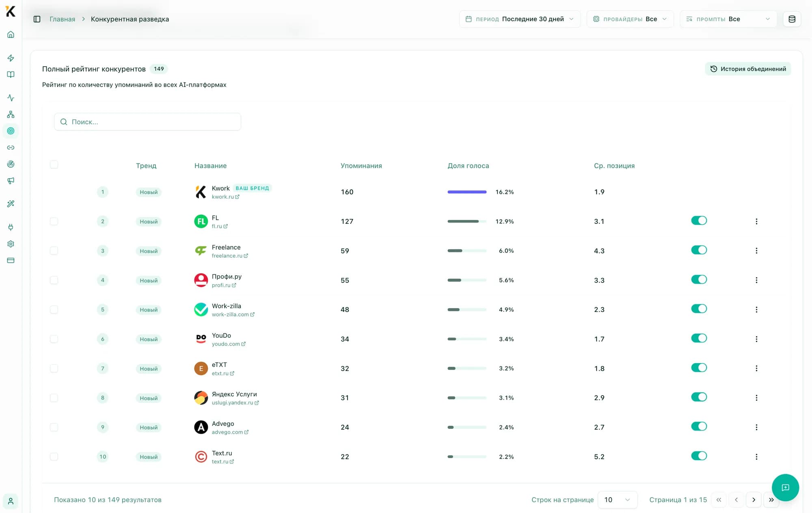Open the Промпты dropdown
812x513 pixels.
click(x=728, y=19)
